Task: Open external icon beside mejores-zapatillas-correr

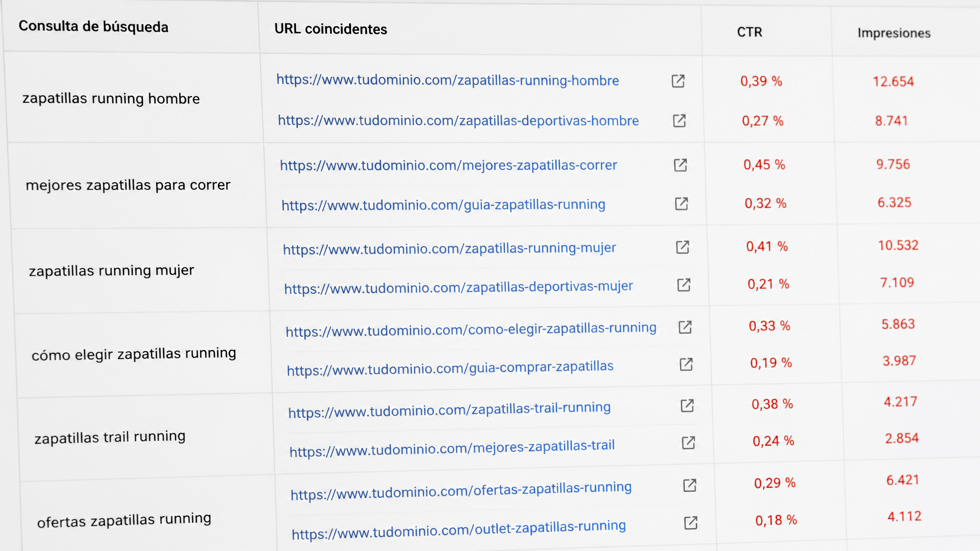Action: click(681, 165)
